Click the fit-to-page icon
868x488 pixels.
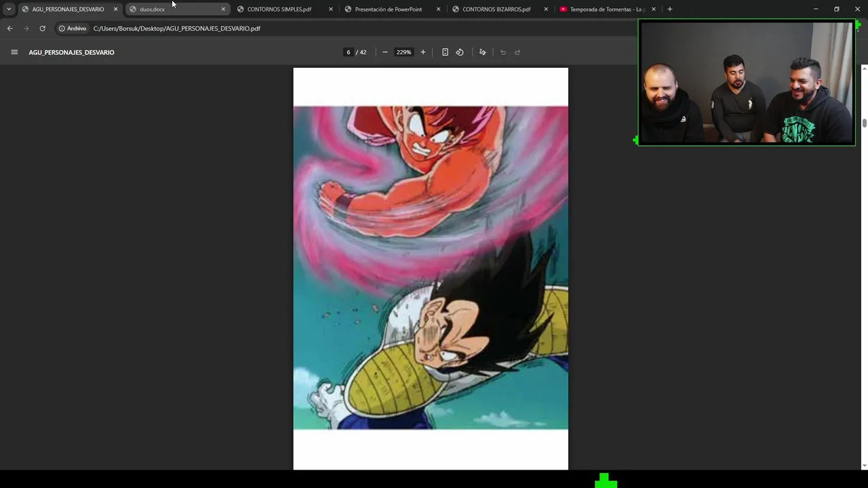(445, 52)
